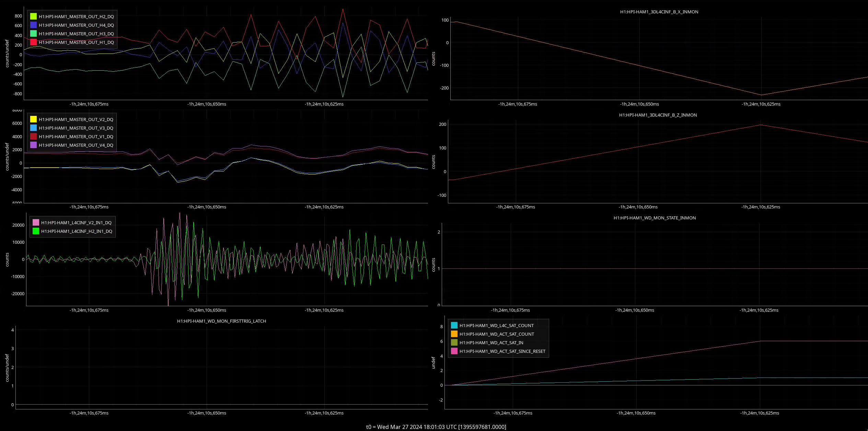Click the t0 timestamp label at bottom

point(436,427)
